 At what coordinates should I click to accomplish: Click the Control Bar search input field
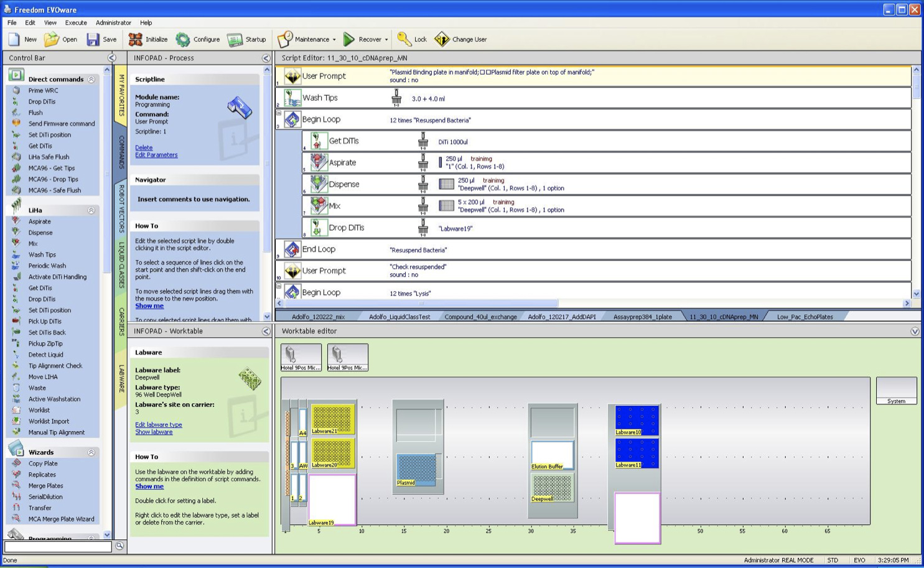58,546
